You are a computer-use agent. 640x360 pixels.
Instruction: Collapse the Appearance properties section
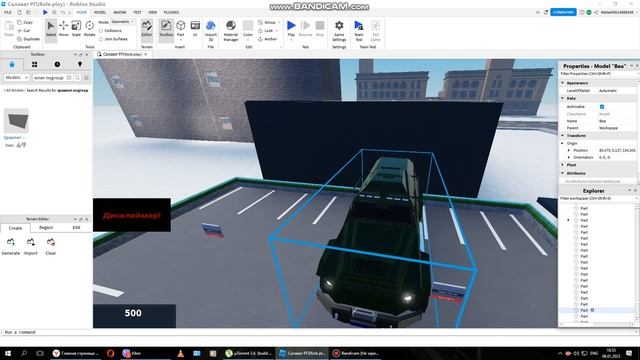point(563,83)
